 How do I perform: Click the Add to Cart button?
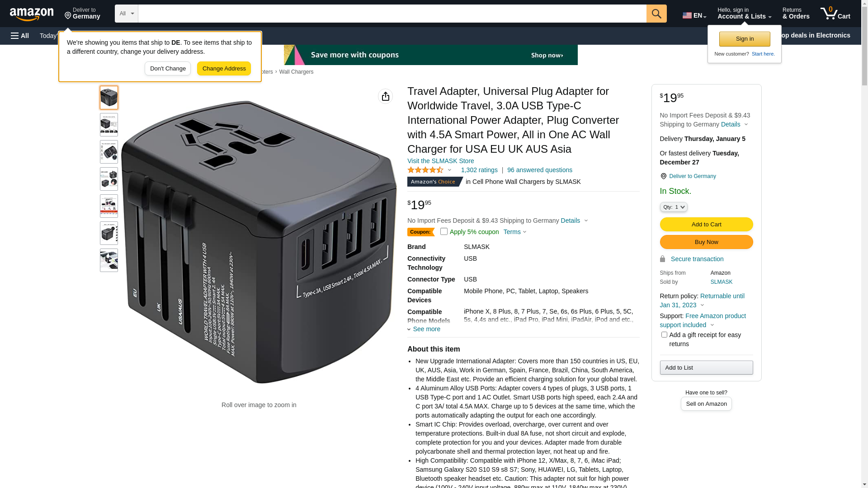(x=707, y=224)
